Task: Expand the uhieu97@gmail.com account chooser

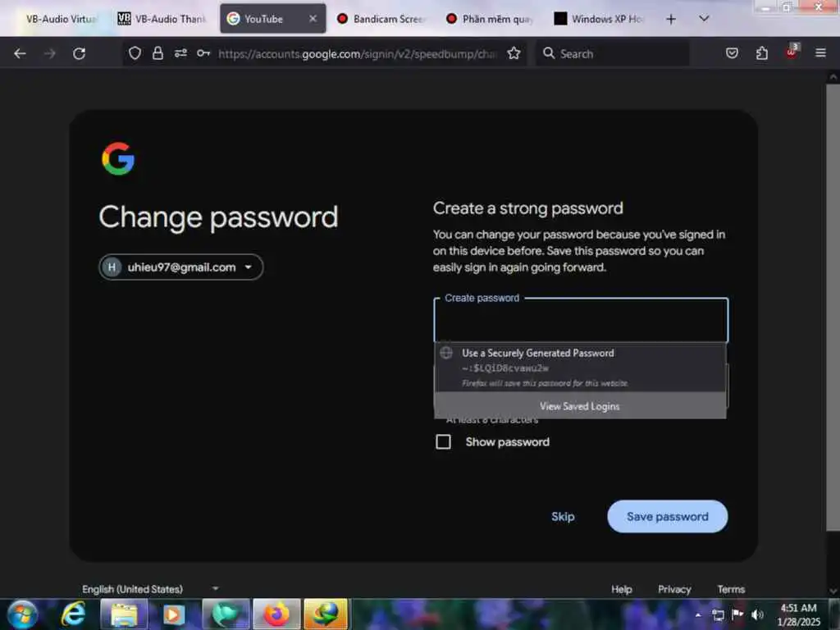Action: (181, 267)
